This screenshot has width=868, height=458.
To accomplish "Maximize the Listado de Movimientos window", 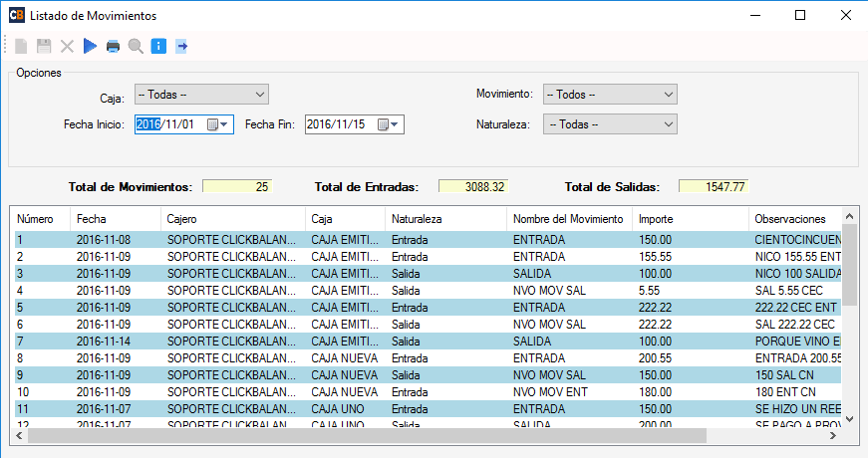I will (x=800, y=16).
